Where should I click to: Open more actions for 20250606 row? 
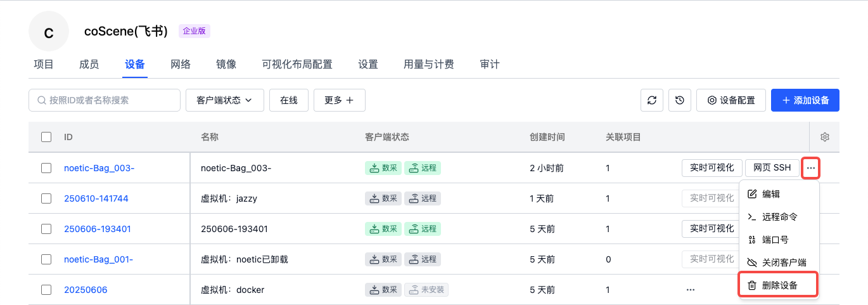[691, 290]
